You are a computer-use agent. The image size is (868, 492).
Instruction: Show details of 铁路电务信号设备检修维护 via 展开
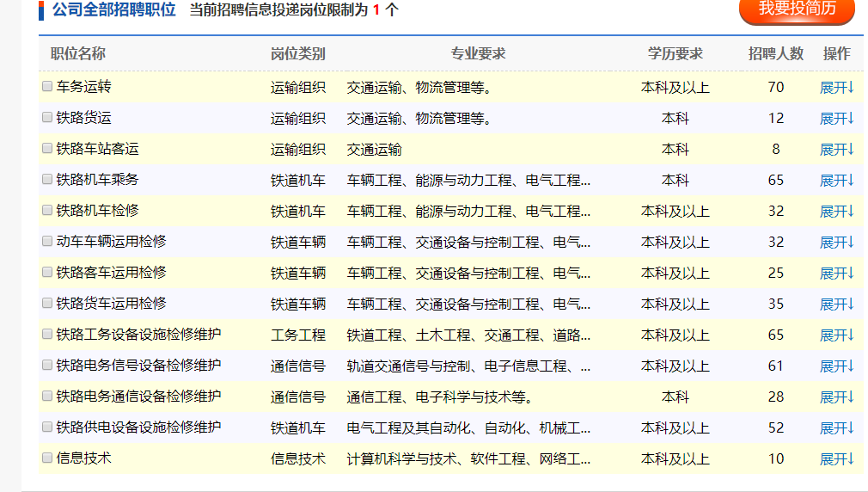(836, 366)
